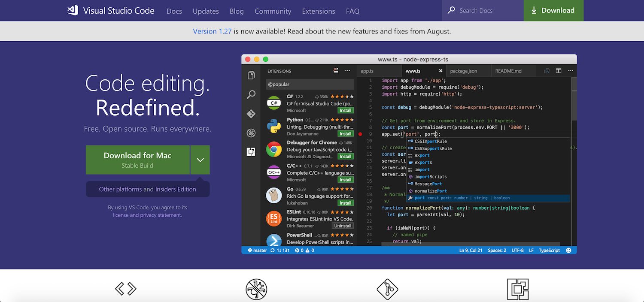Click the download arrow icon in header button

coord(534,10)
